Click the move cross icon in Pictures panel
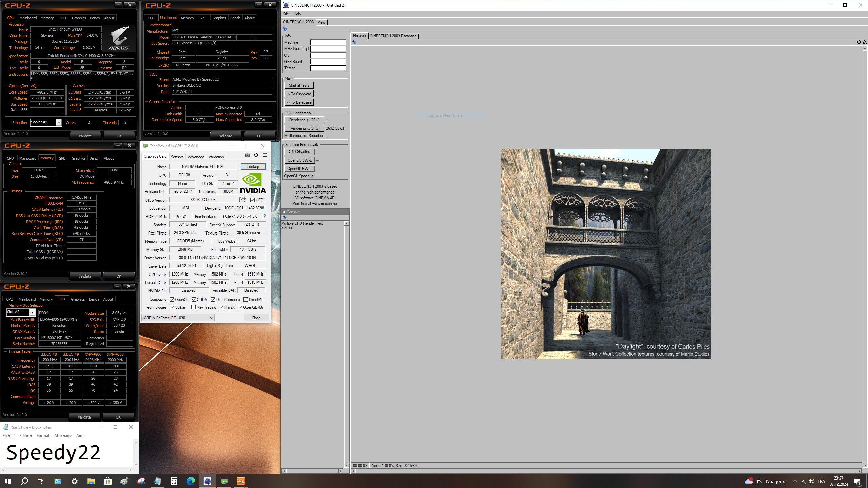Image resolution: width=868 pixels, height=488 pixels. [x=859, y=42]
